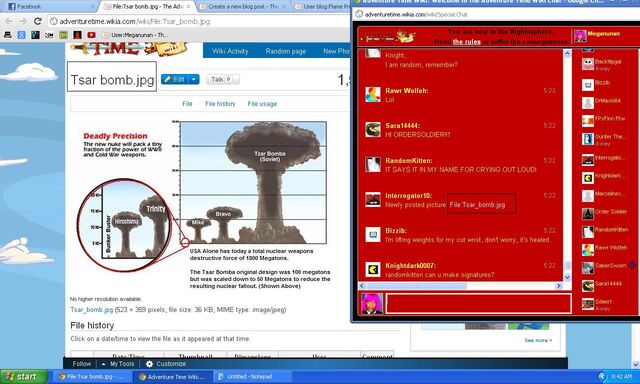
Task: Open the User:Meganunan bookmark
Action: click(135, 35)
